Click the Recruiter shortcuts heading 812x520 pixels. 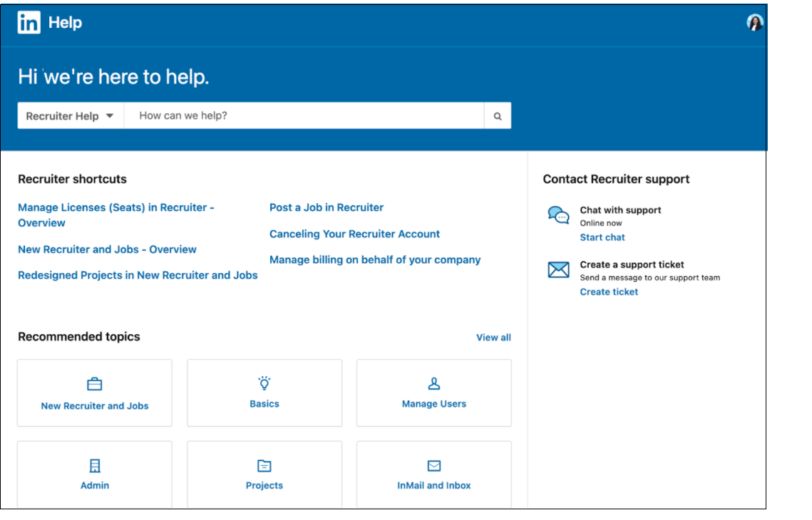[73, 179]
